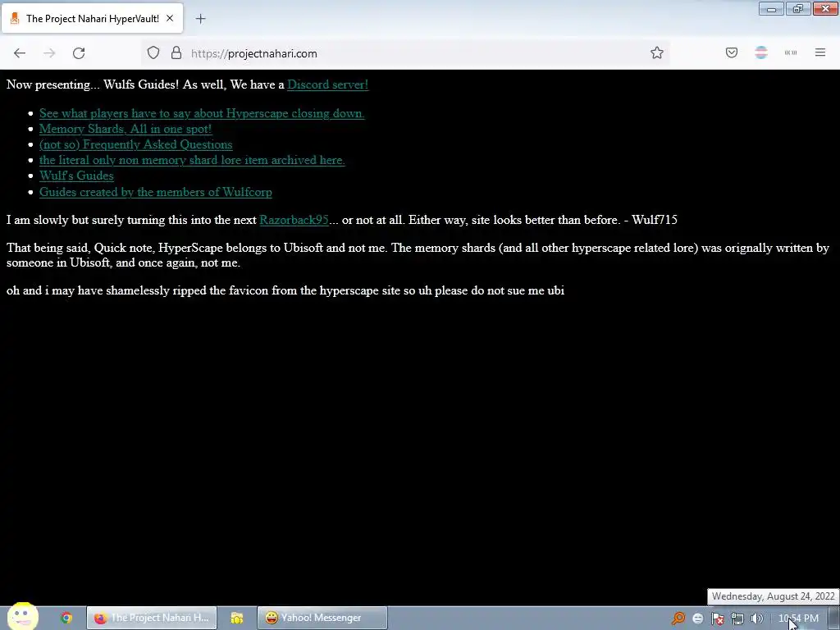The width and height of the screenshot is (840, 630).
Task: Restore down the Firefox window
Action: 798,8
